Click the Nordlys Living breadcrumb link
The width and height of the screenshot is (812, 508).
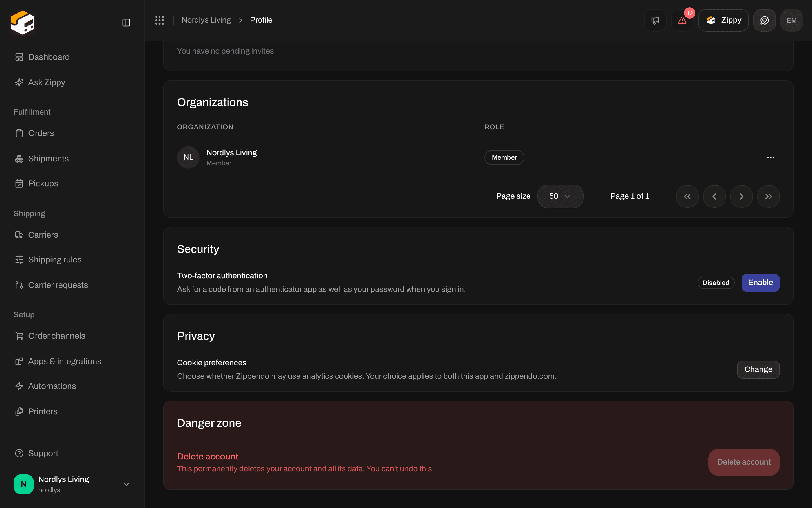pyautogui.click(x=206, y=20)
